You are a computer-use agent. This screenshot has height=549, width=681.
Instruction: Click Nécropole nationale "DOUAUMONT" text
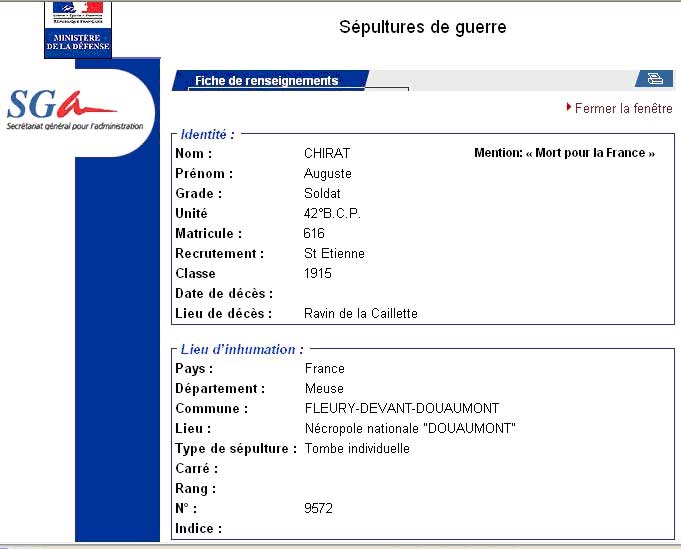pos(410,428)
